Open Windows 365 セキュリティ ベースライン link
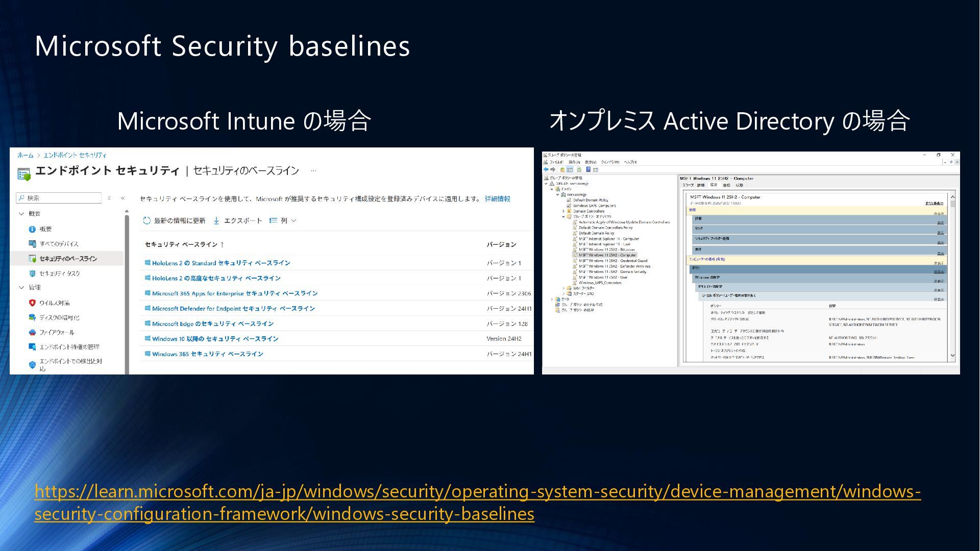Viewport: 980px width, 551px height. coord(207,354)
